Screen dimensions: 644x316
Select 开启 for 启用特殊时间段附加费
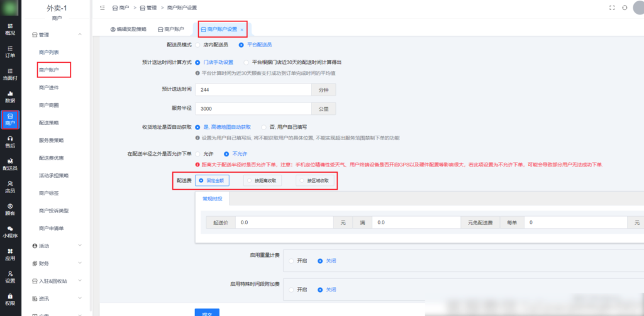click(291, 290)
